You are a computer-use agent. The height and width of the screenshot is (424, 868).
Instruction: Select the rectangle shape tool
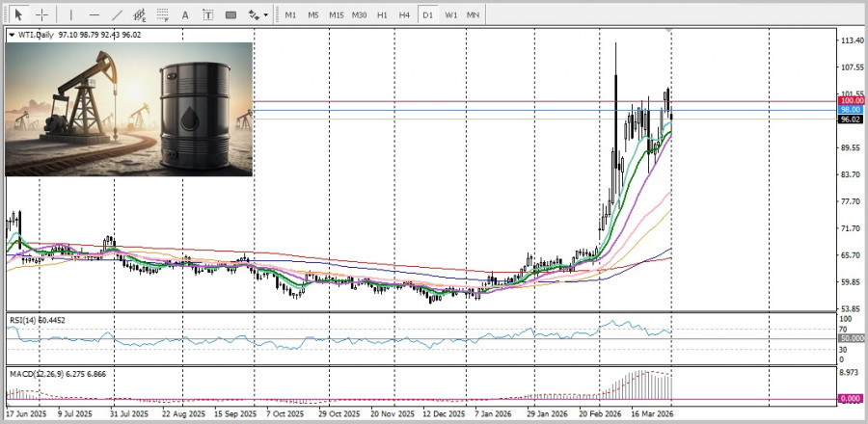pos(231,15)
